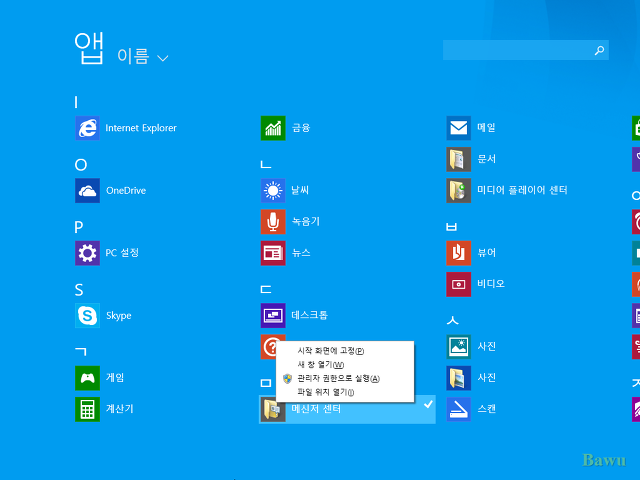Viewport: 640px width, 480px height.
Task: Launch the 녹음기 microphone icon
Action: (x=273, y=222)
